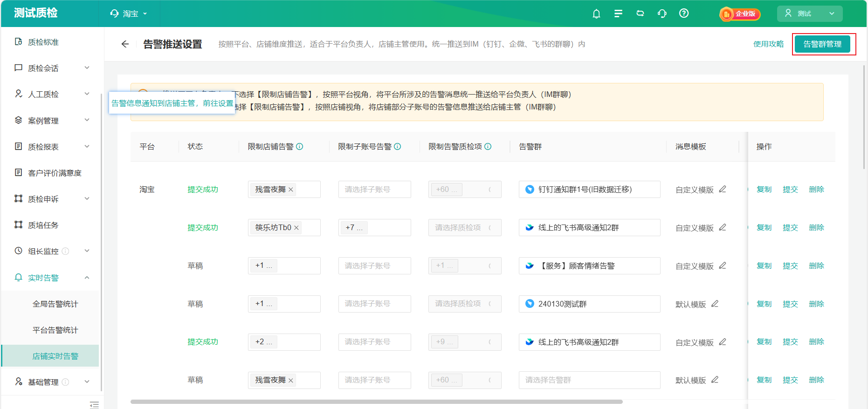The width and height of the screenshot is (868, 409).
Task: Delete row with empty 请选择告警群
Action: pyautogui.click(x=816, y=380)
